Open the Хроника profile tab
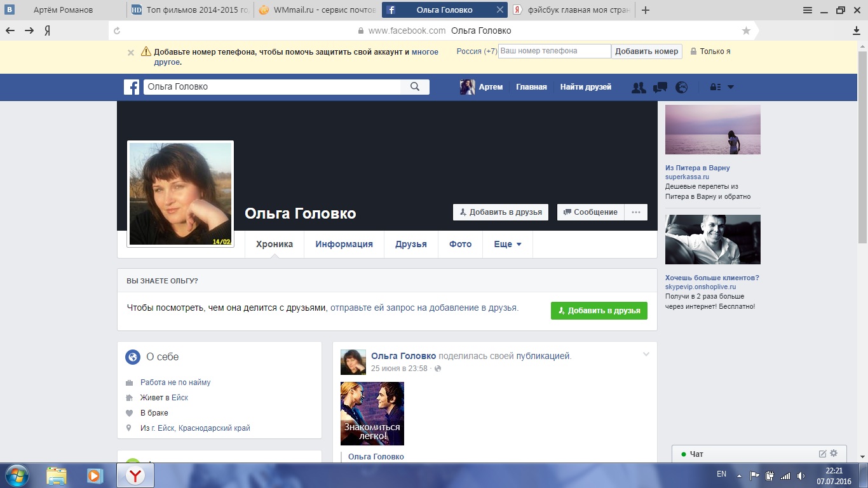The width and height of the screenshot is (868, 488). coord(275,244)
